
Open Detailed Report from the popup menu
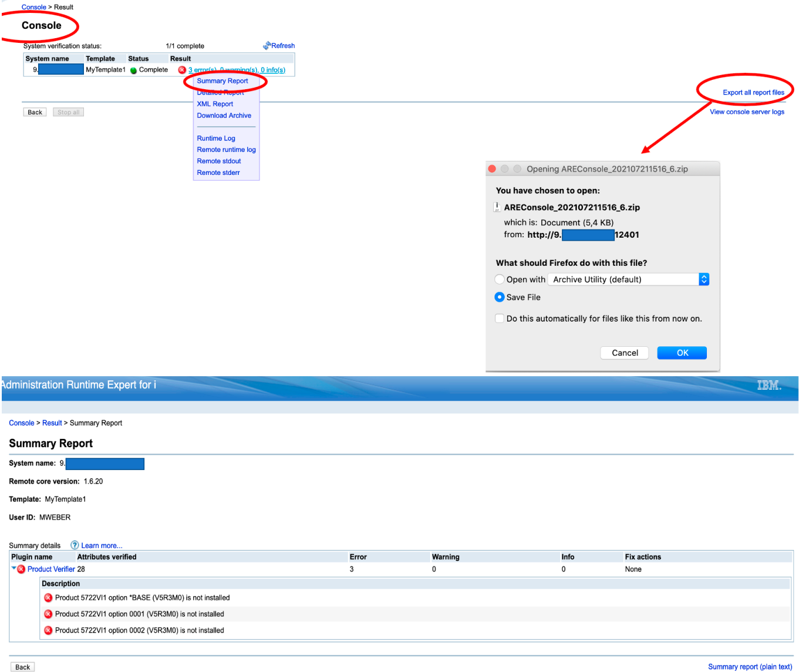(220, 92)
